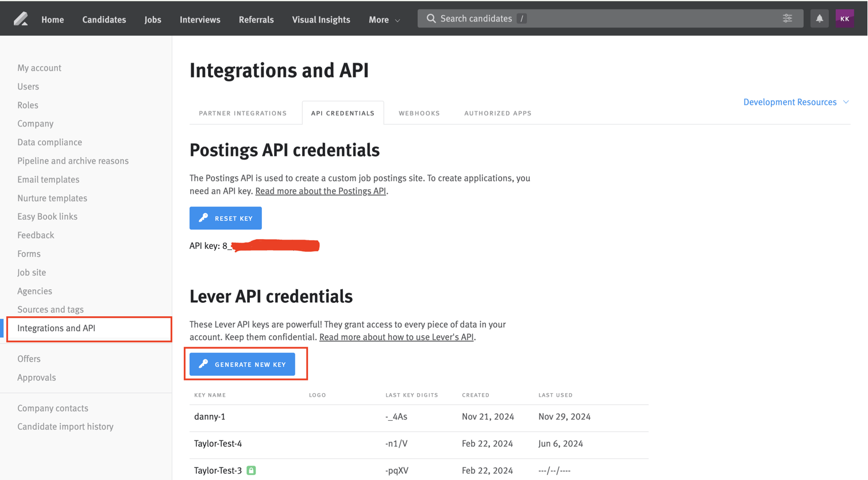Select Sources and tags in the sidebar
868x480 pixels.
(x=51, y=309)
